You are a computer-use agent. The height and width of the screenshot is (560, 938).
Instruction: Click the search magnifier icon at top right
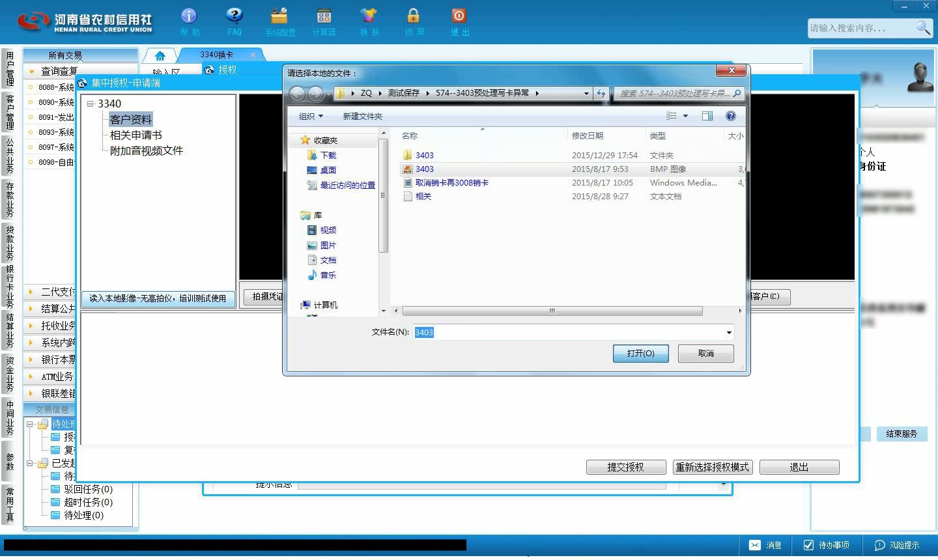923,27
